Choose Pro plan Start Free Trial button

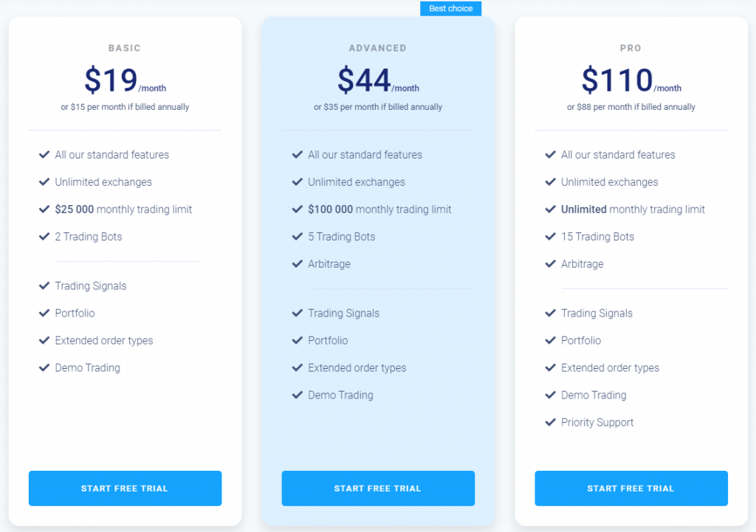coord(631,488)
